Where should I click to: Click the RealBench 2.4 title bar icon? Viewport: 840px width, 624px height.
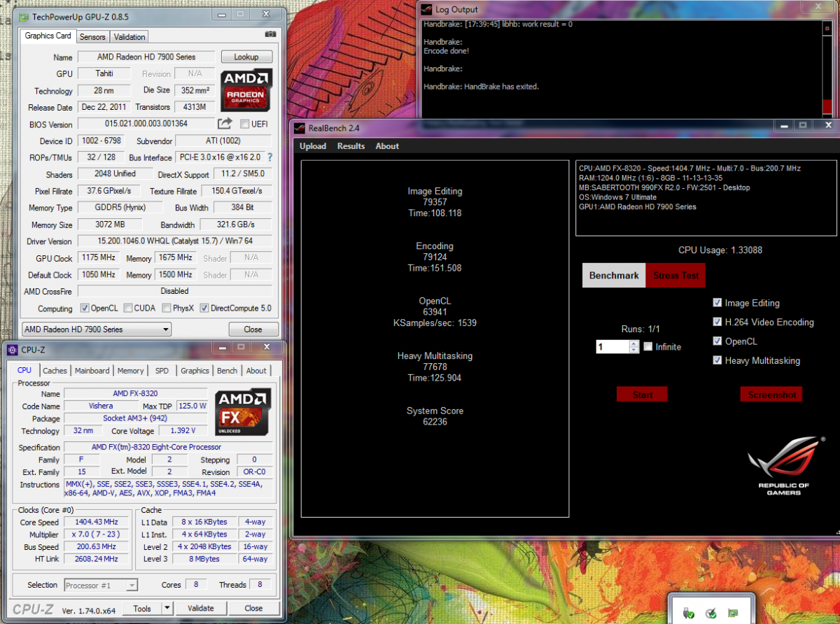click(x=300, y=127)
